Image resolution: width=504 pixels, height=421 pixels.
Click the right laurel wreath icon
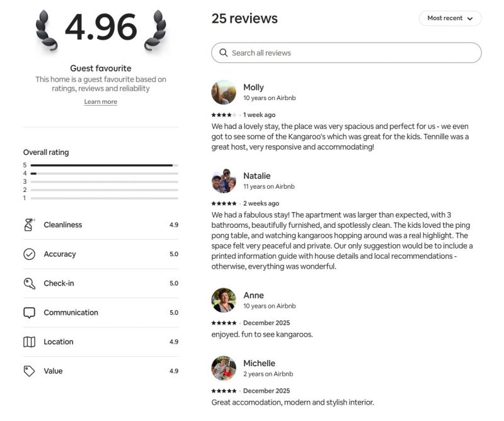155,30
